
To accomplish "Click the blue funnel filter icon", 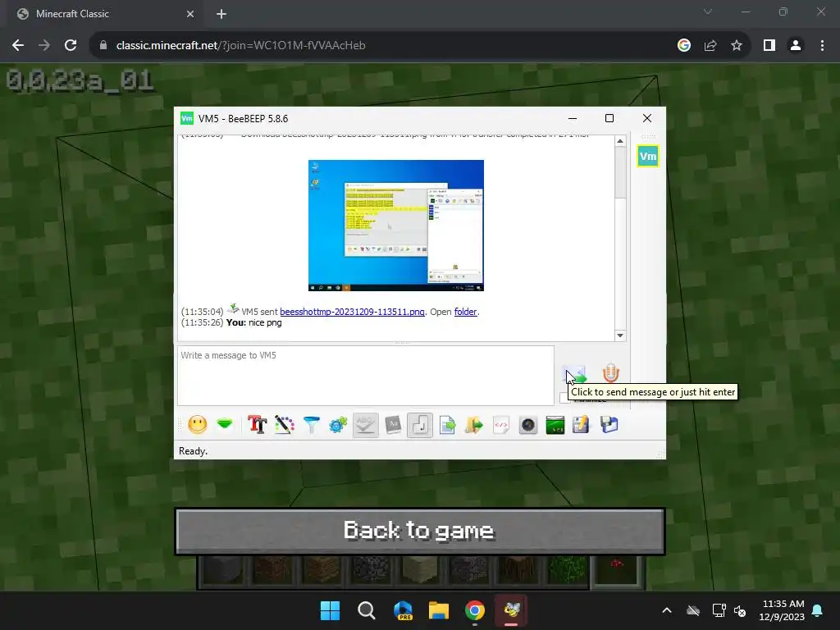I will tap(311, 425).
